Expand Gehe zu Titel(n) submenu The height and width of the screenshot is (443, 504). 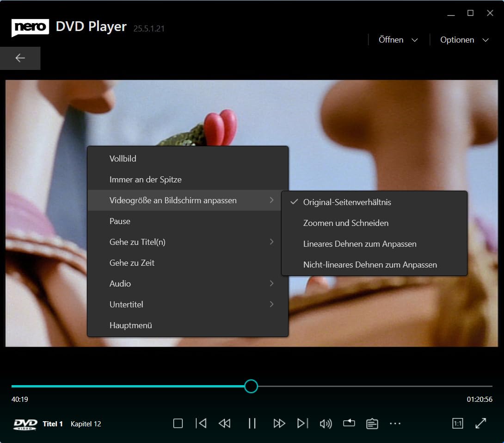[188, 242]
